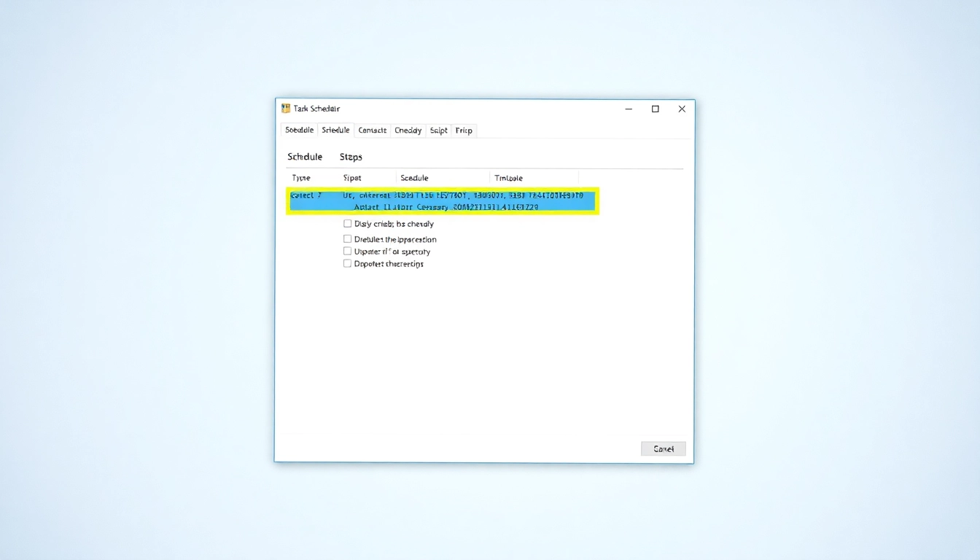Check the 'Dopotert thererstips' checkbox
This screenshot has width=980, height=560.
coord(348,264)
